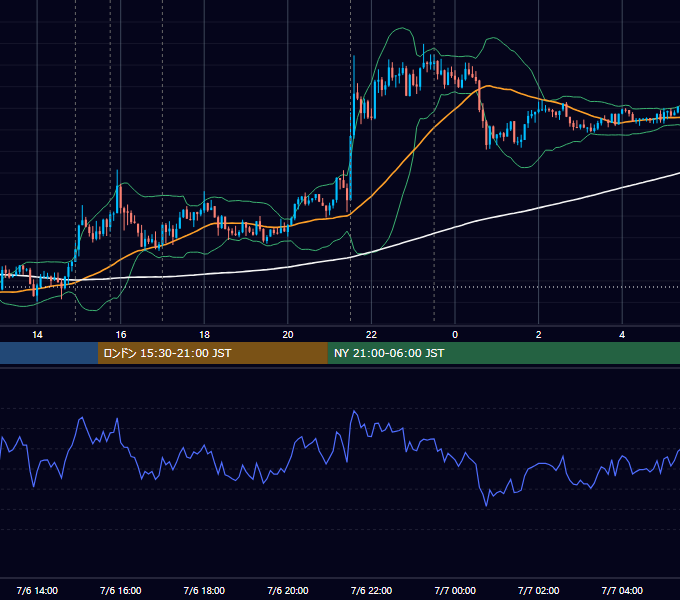Click the 7/7 00:00 date label

click(x=455, y=590)
